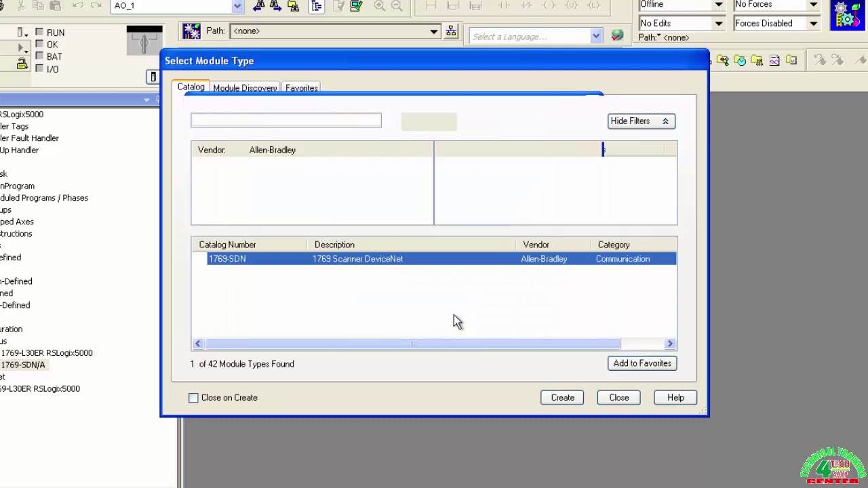This screenshot has height=488, width=868.
Task: Click the Find All binoculars folder icon
Action: tap(294, 6)
